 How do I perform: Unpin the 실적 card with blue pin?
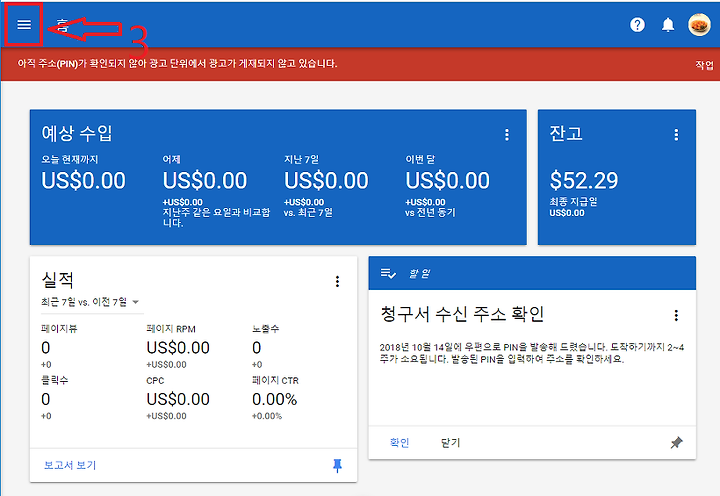(x=338, y=466)
